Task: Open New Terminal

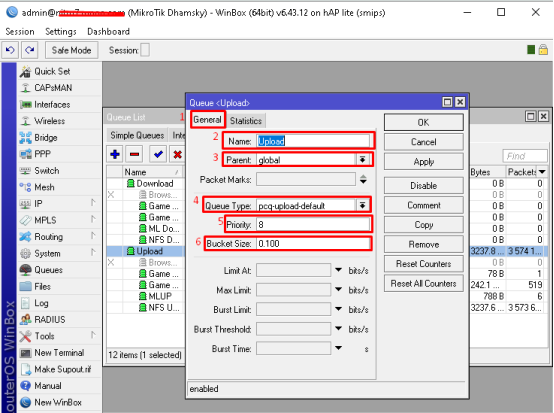Action: click(59, 353)
